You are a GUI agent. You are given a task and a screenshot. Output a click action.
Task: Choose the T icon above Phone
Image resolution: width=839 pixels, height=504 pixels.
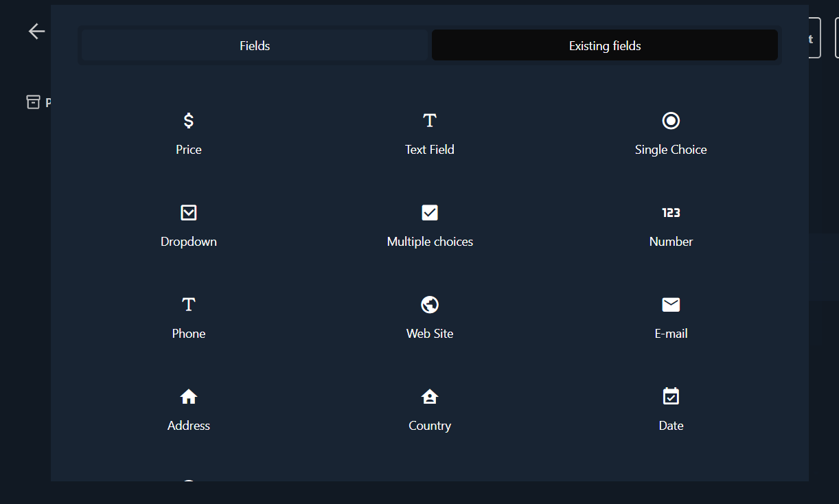point(189,305)
